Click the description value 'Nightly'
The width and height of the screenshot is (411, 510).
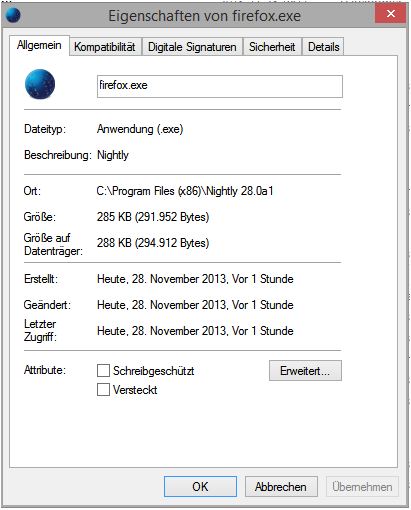pyautogui.click(x=113, y=155)
